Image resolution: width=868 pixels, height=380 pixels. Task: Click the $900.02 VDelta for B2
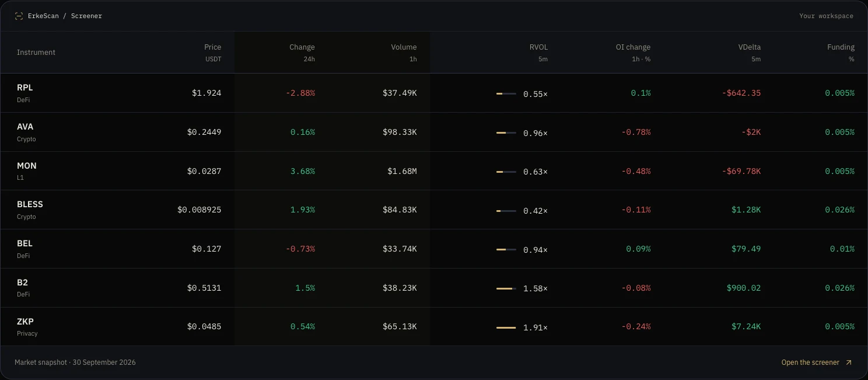point(744,288)
